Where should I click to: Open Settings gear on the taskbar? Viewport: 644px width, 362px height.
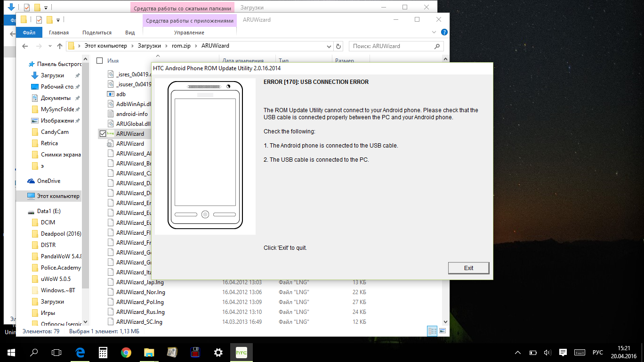(x=218, y=352)
